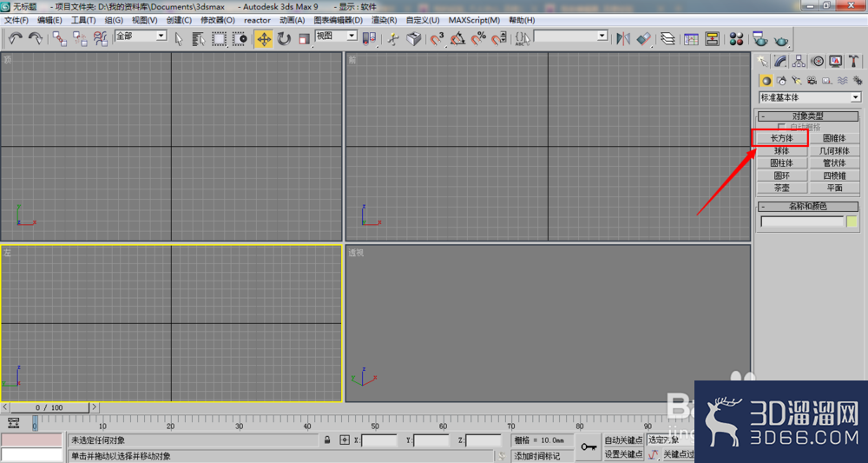
Task: Select the Shapes category icon
Action: click(x=781, y=81)
